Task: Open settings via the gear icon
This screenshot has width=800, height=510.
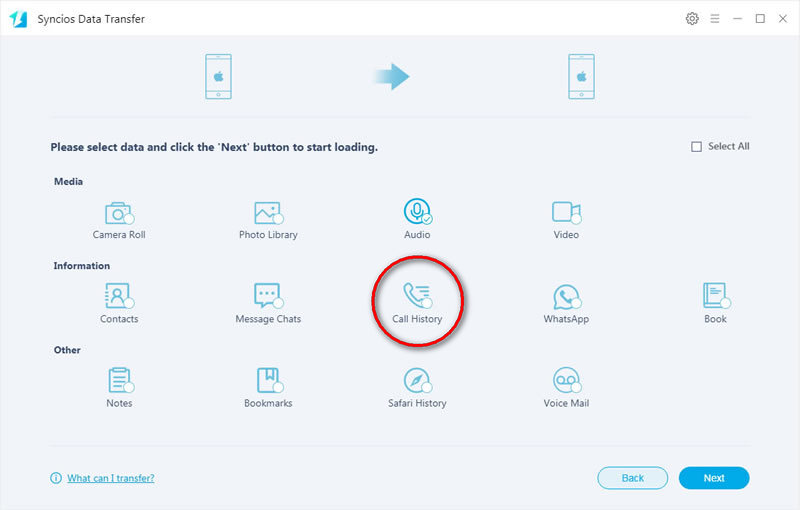Action: [x=692, y=19]
